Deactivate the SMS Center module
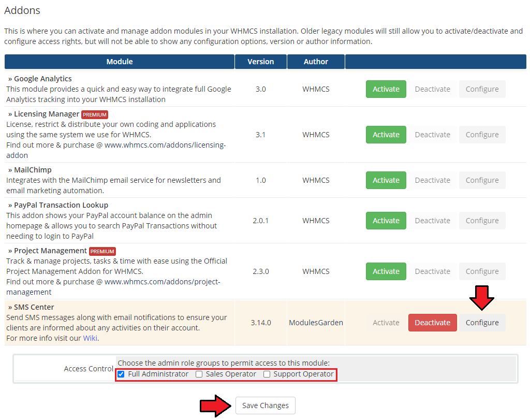Screen dimensions: 530x420 point(432,323)
